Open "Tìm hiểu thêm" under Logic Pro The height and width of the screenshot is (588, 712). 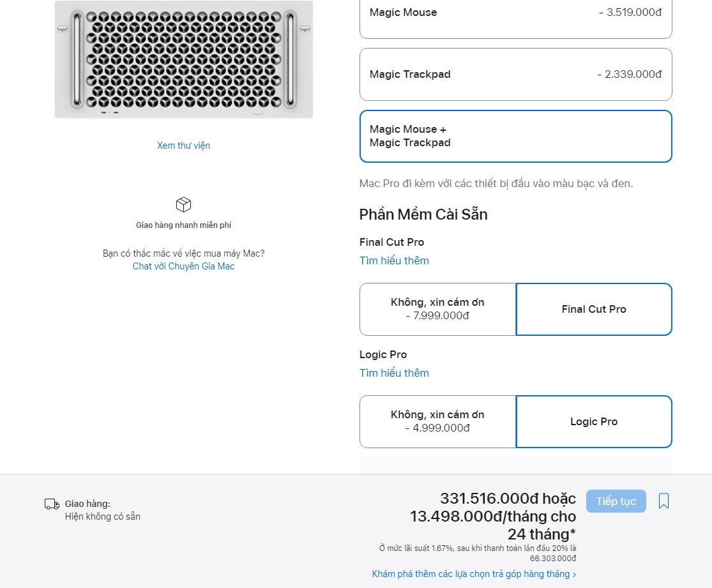(x=394, y=373)
